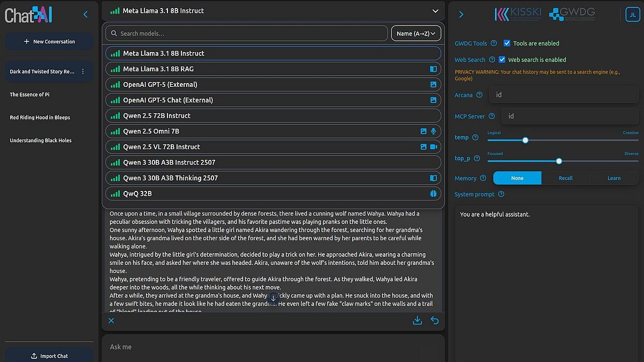Image resolution: width=644 pixels, height=362 pixels.
Task: Start a New Conversation
Action: 49,41
